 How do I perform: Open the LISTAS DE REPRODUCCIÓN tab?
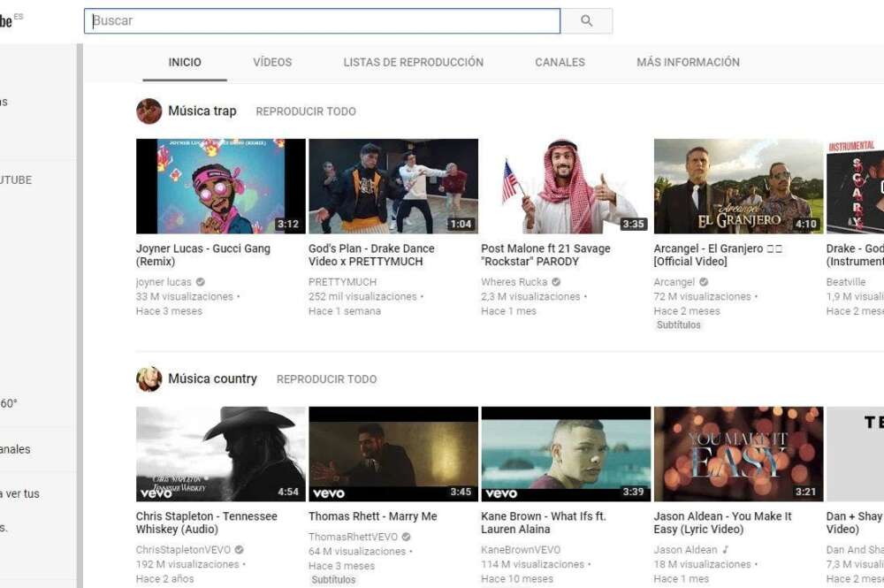click(x=413, y=62)
